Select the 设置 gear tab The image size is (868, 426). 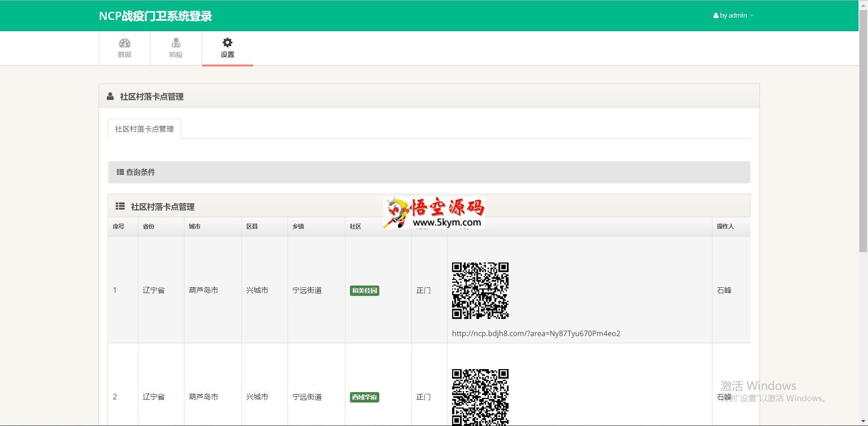tap(227, 48)
